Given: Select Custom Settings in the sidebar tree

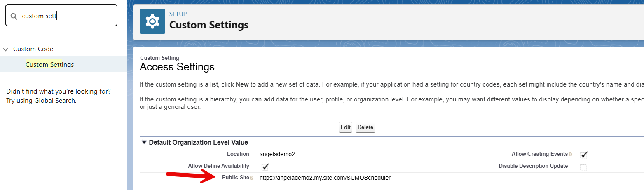Looking at the screenshot, I should pos(50,65).
